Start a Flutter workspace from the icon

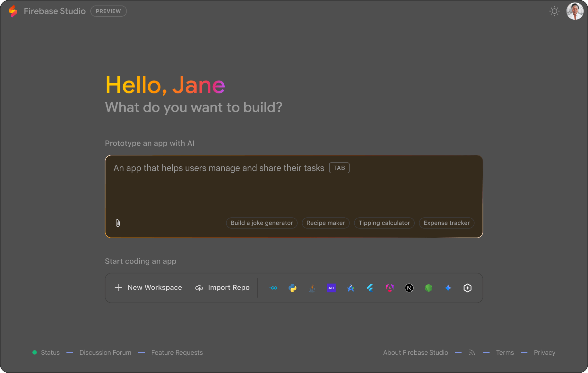coord(370,288)
